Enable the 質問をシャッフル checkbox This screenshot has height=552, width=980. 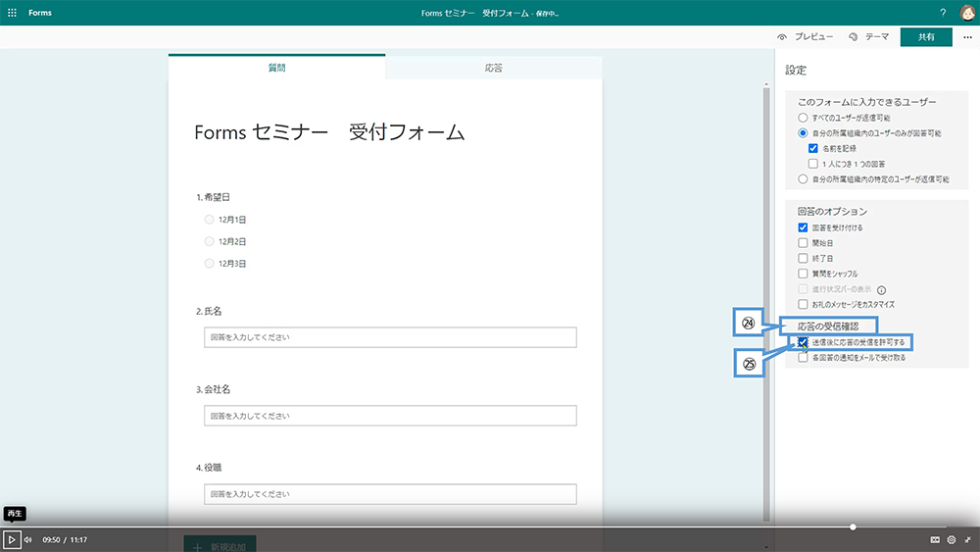tap(804, 274)
